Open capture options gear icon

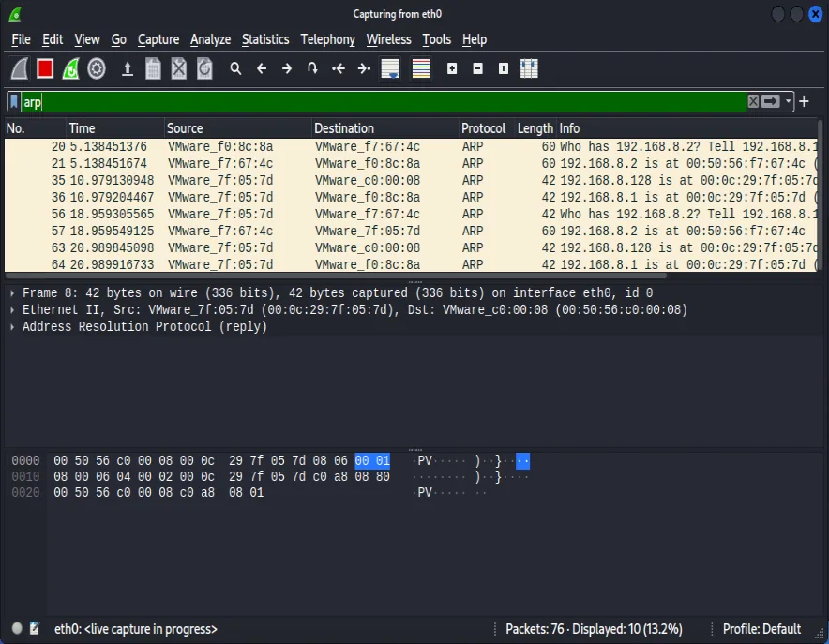click(x=97, y=68)
